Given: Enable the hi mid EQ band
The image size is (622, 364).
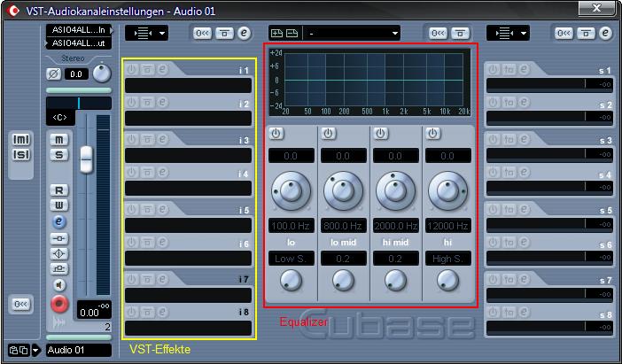Looking at the screenshot, I should tap(380, 134).
